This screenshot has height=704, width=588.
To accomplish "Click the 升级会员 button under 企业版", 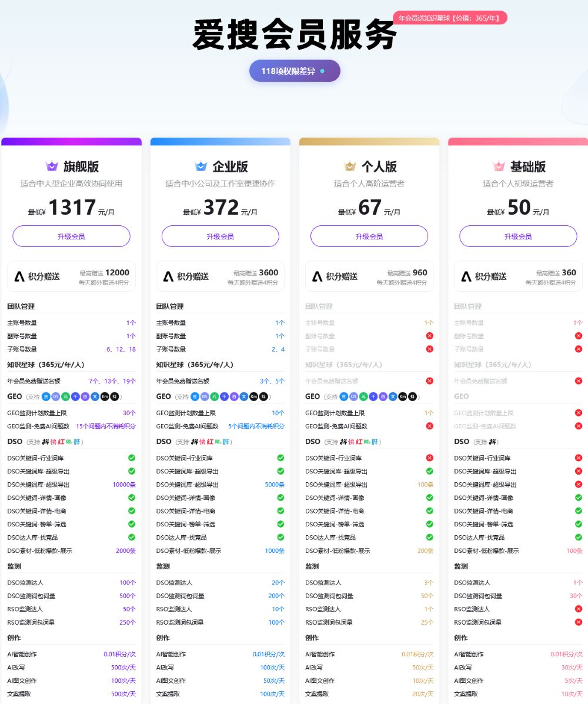I will 220,236.
